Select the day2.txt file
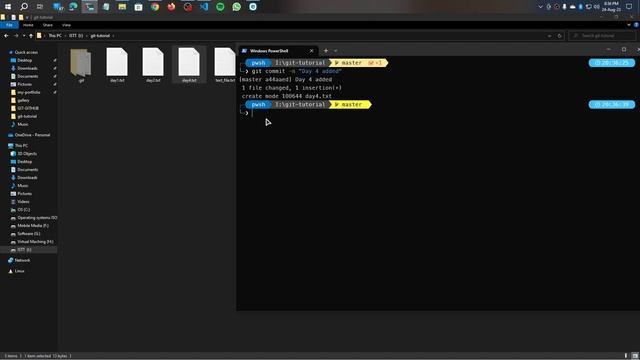The height and width of the screenshot is (360, 640). (x=153, y=65)
